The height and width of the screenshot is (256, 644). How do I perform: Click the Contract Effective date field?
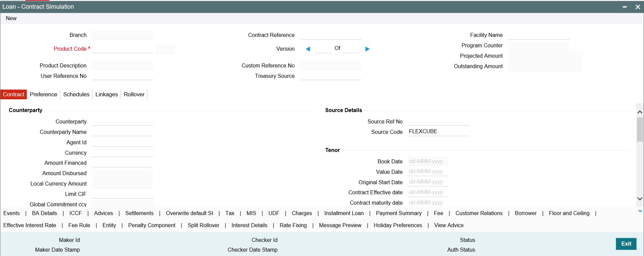[428, 192]
